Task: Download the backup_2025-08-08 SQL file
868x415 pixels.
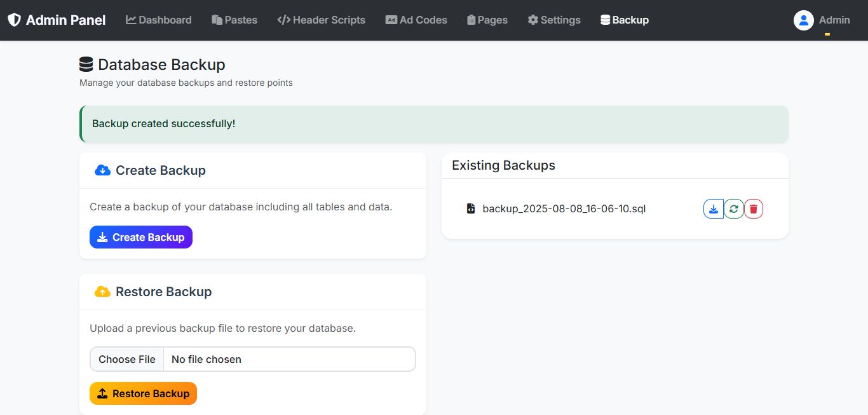Action: [714, 209]
